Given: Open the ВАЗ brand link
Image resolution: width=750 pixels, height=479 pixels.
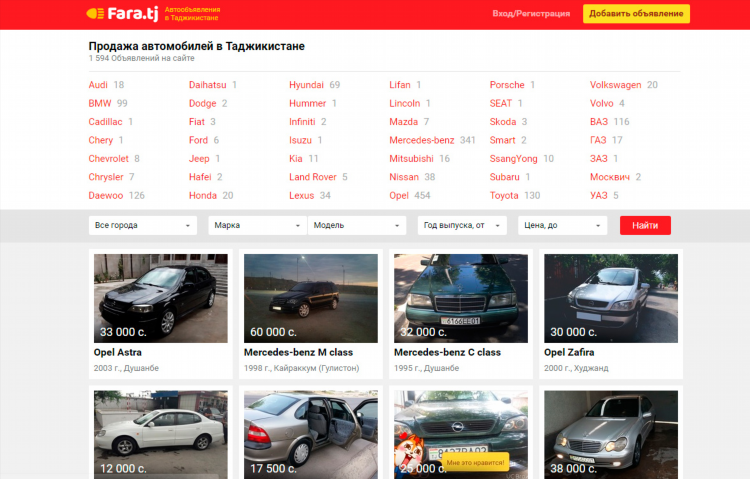Looking at the screenshot, I should pyautogui.click(x=599, y=122).
